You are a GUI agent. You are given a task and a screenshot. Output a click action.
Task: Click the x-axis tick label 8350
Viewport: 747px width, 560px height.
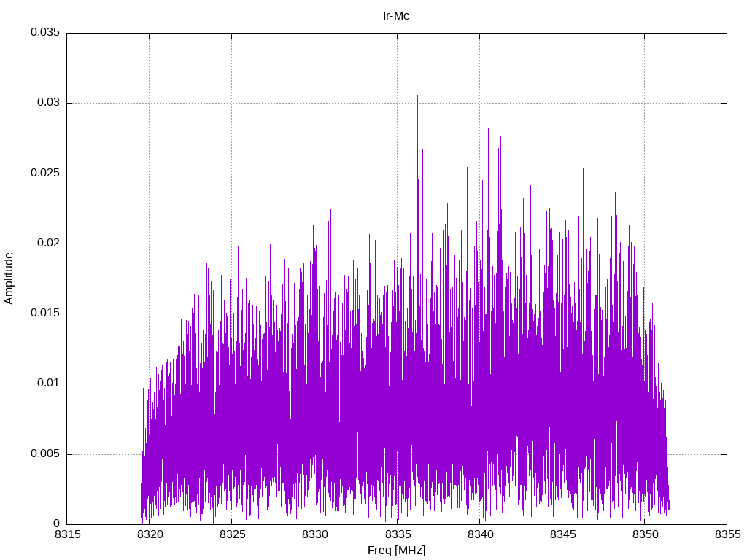(645, 534)
